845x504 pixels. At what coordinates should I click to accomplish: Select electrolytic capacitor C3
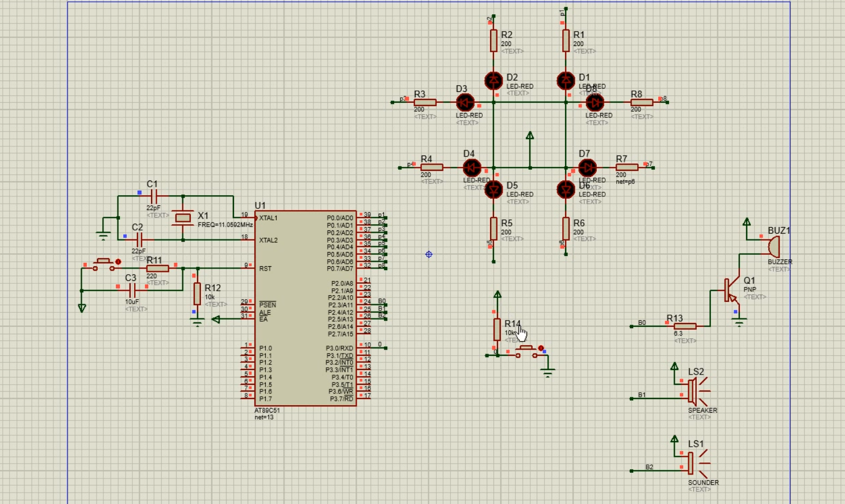[x=132, y=291]
